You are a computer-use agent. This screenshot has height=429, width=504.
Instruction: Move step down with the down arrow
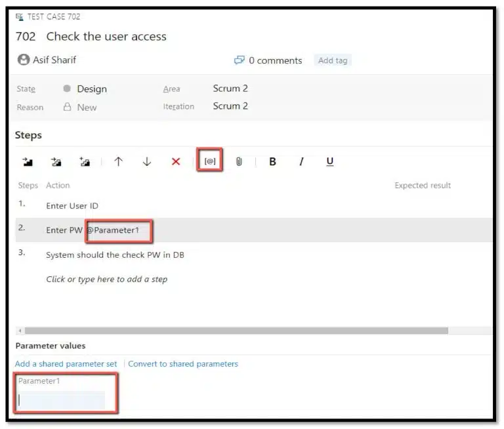(x=147, y=162)
